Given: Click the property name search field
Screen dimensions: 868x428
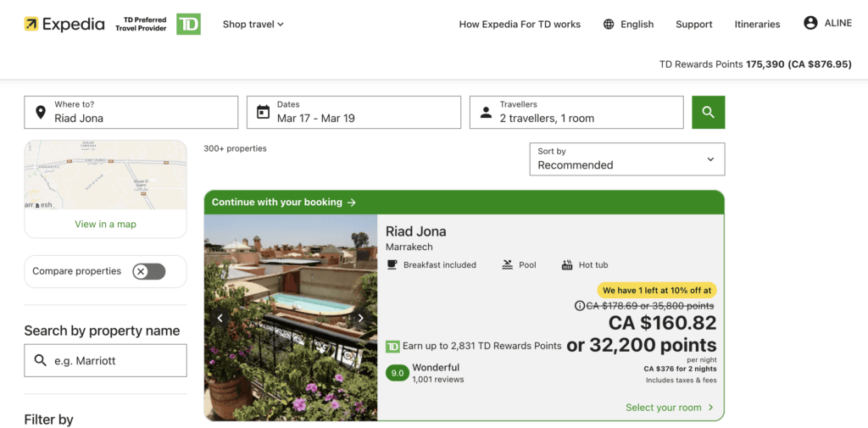Looking at the screenshot, I should [x=105, y=360].
